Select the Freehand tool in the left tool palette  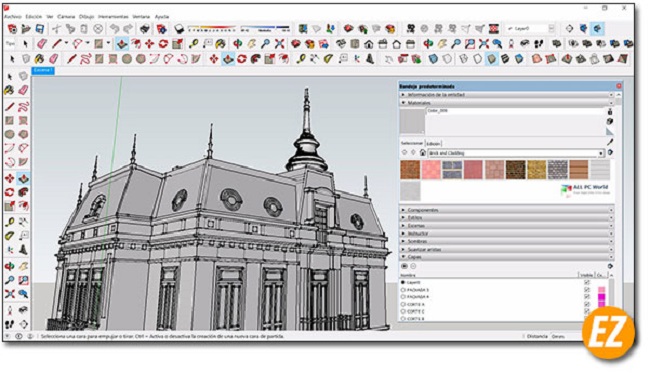(24, 107)
